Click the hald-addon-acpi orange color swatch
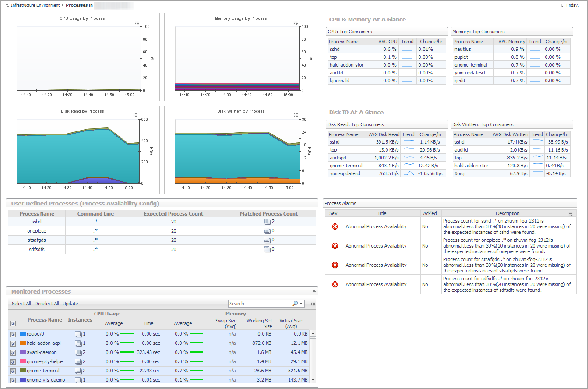Viewport: 588px width, 389px height. [x=23, y=343]
